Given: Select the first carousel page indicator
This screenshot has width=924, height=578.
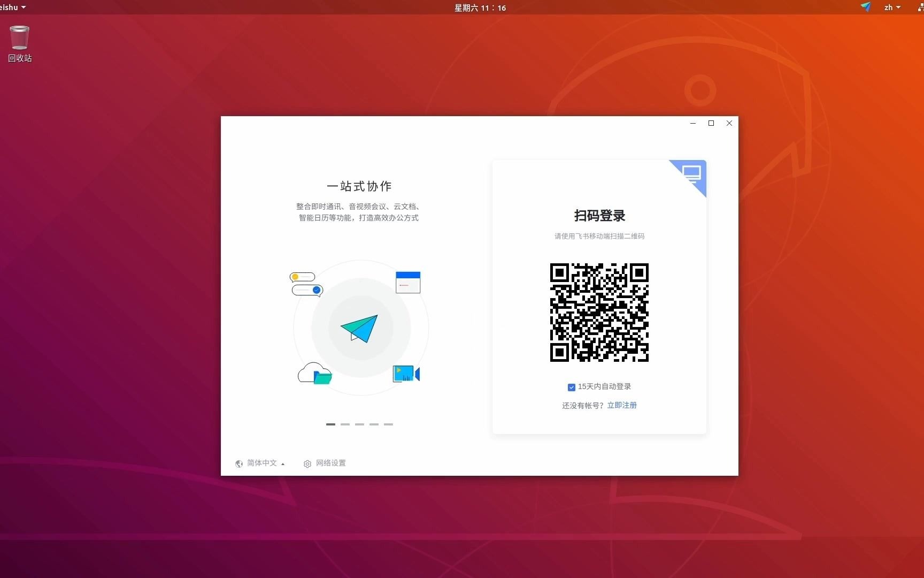Looking at the screenshot, I should (330, 424).
